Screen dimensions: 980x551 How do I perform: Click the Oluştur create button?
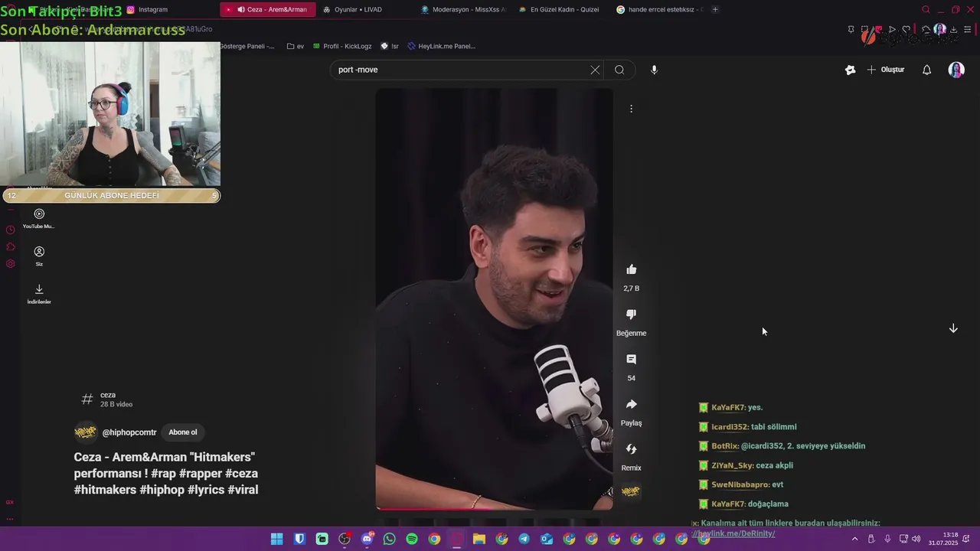tap(885, 70)
